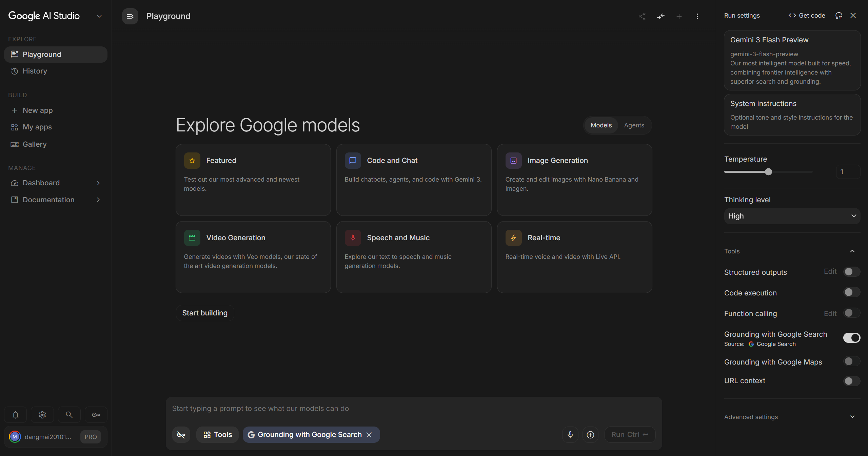Switch to the Models tab
This screenshot has height=456, width=868.
601,125
